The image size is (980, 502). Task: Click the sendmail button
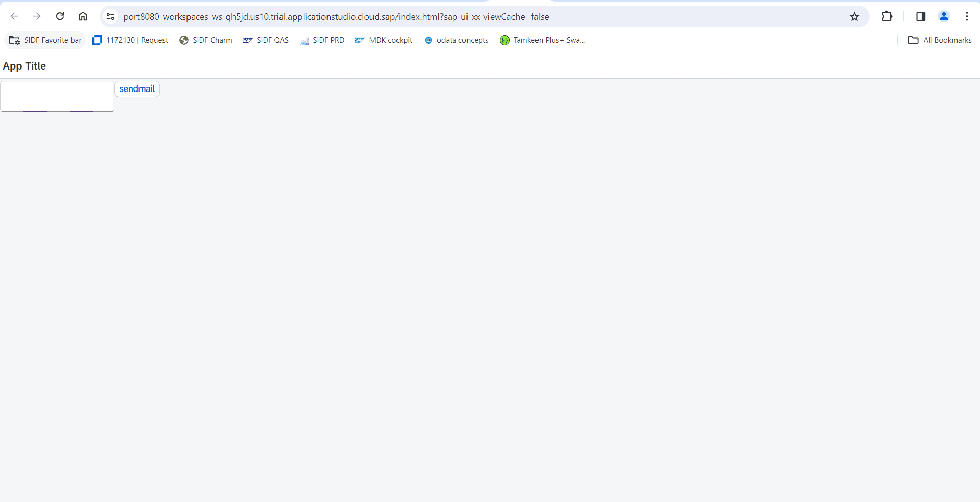click(x=137, y=88)
